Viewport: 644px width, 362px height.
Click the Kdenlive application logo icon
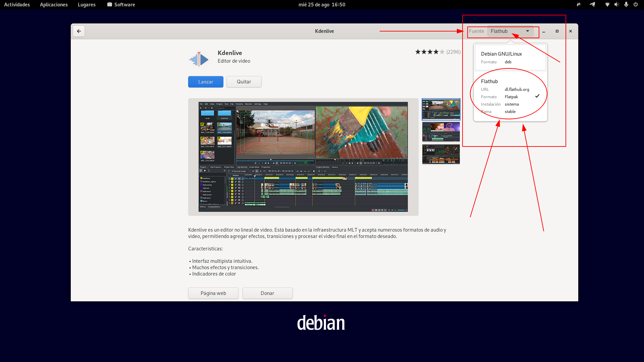tap(199, 59)
